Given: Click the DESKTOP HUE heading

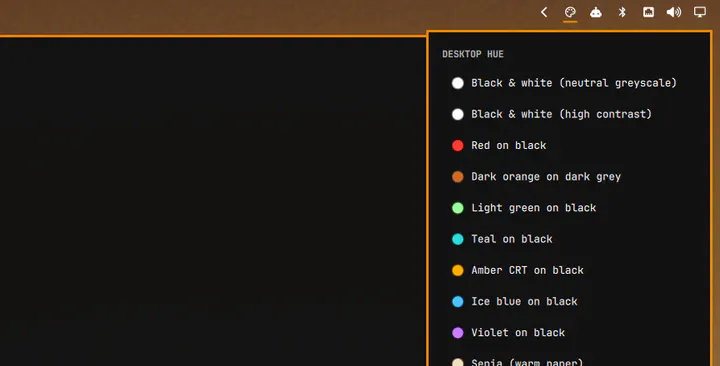Looking at the screenshot, I should [473, 54].
